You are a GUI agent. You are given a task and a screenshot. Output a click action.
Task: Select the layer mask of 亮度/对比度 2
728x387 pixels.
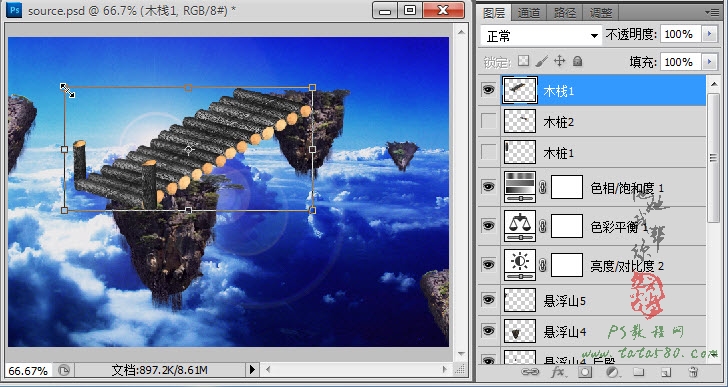click(567, 265)
